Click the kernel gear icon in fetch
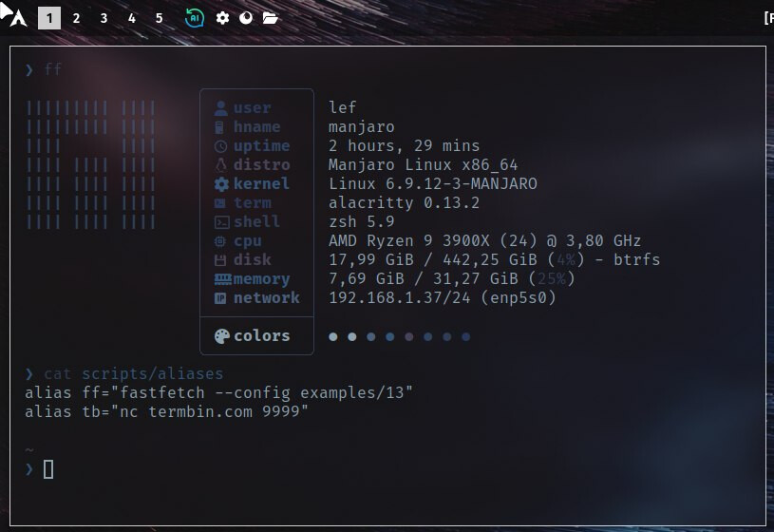 221,184
